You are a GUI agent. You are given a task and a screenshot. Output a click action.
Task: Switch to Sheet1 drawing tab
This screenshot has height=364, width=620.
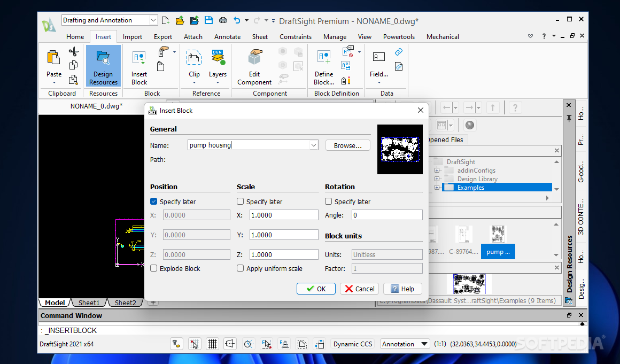[x=89, y=303]
